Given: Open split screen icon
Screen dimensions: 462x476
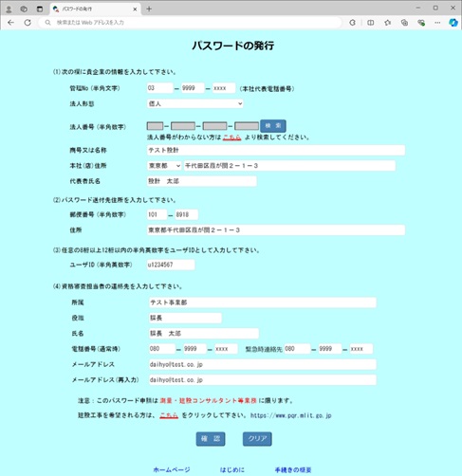Looking at the screenshot, I should tap(371, 23).
